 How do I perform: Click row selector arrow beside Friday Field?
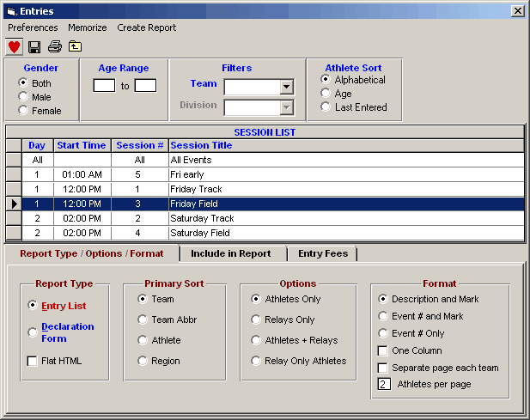pyautogui.click(x=14, y=204)
